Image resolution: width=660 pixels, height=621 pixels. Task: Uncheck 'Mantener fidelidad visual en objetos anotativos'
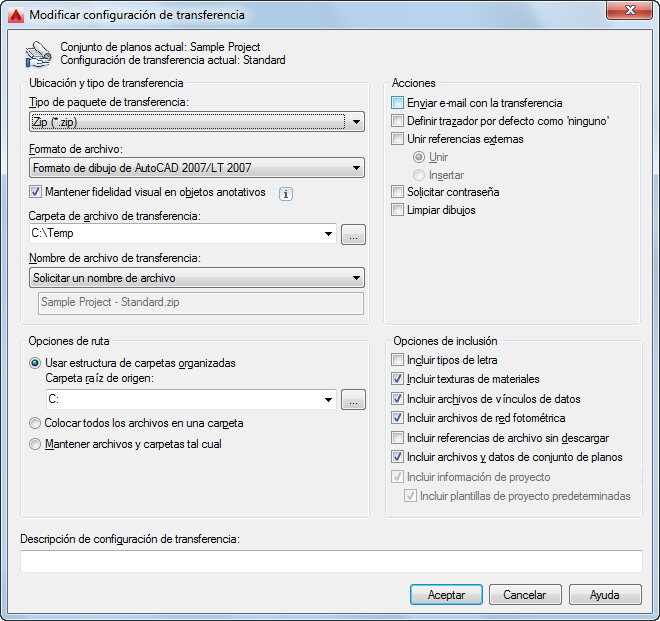point(35,192)
